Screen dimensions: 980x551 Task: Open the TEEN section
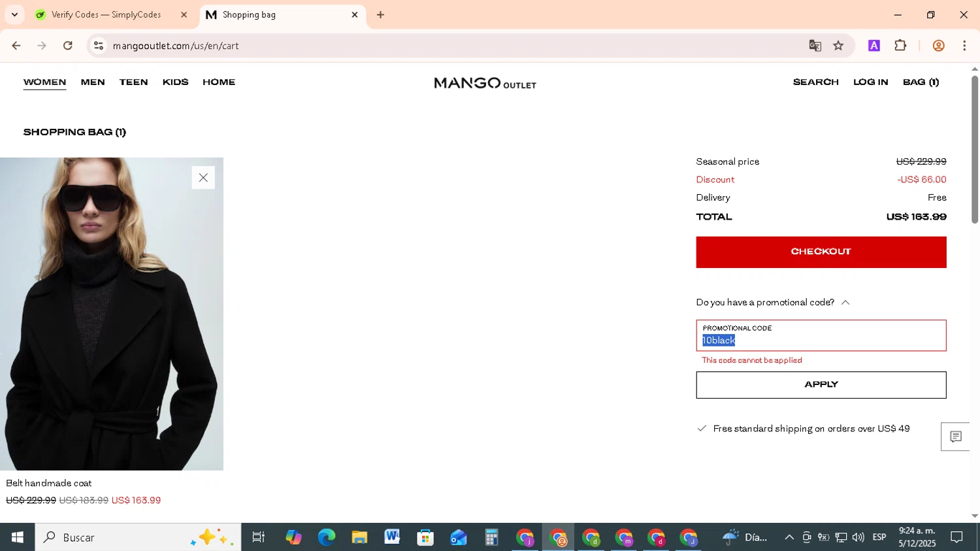tap(133, 82)
